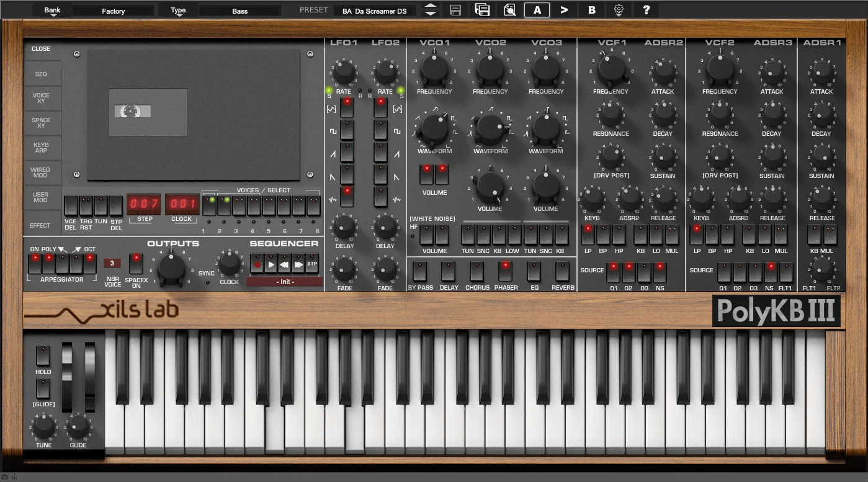Screen dimensions: 868x482
Task: Open the settings gear menu
Action: pos(619,10)
